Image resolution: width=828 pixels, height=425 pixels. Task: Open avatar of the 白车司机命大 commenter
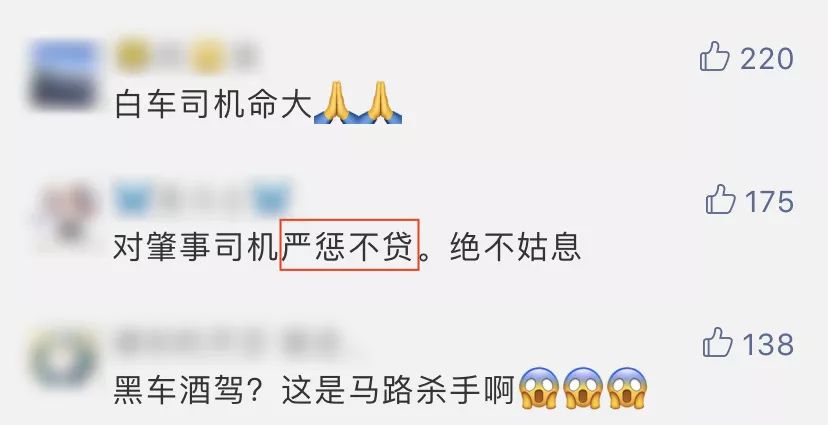[65, 74]
